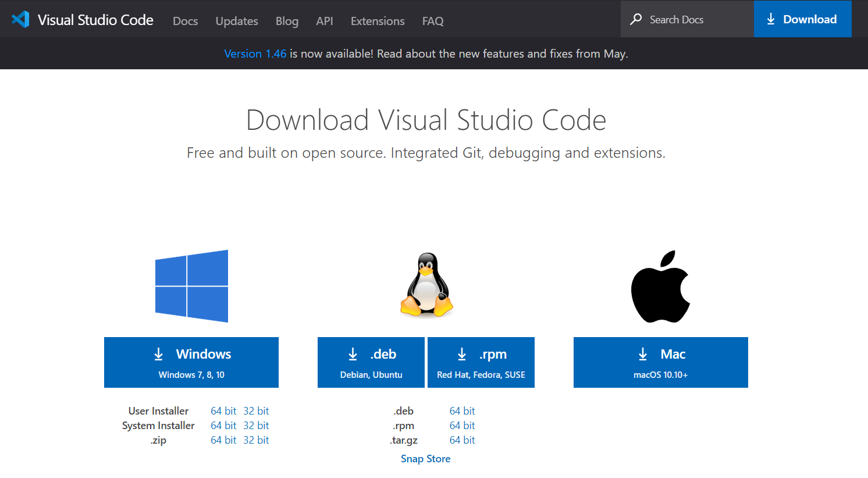
Task: Click the Linux penguin icon
Action: 426,286
